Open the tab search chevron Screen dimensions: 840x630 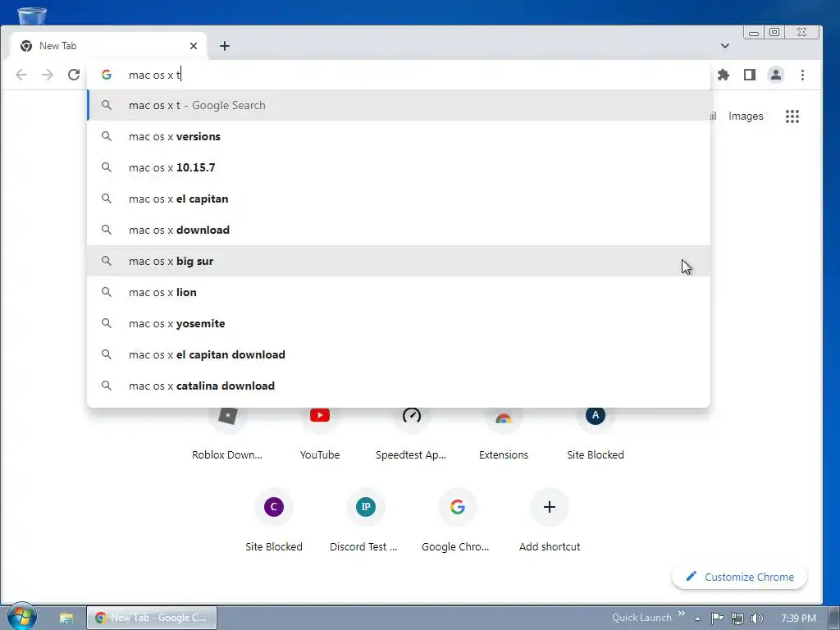[x=725, y=46]
